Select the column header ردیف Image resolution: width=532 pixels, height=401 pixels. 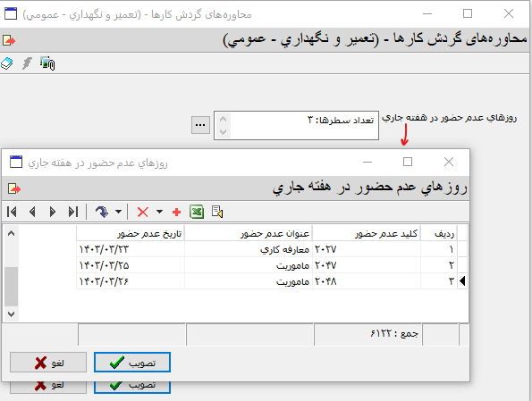[x=439, y=234]
